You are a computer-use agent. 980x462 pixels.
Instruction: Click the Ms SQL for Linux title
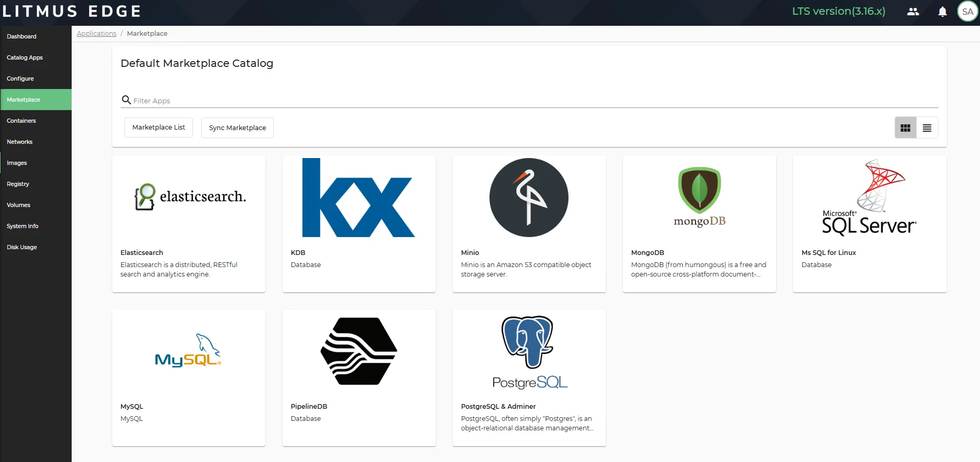pos(829,253)
